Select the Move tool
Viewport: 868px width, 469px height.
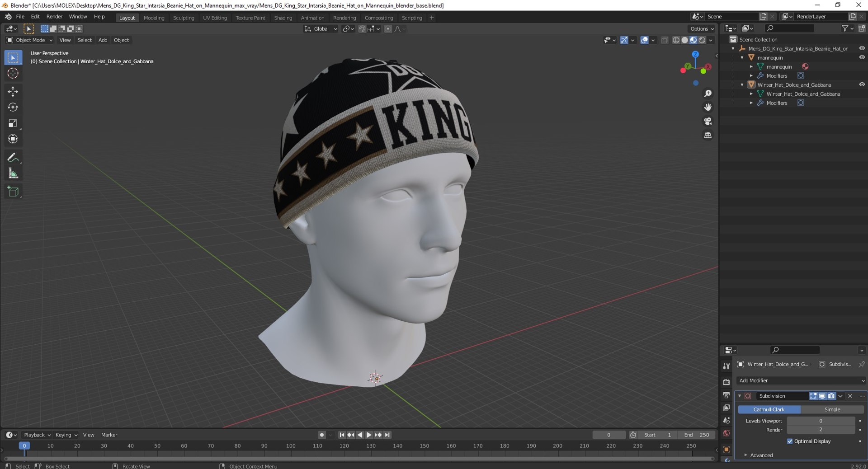tap(13, 92)
